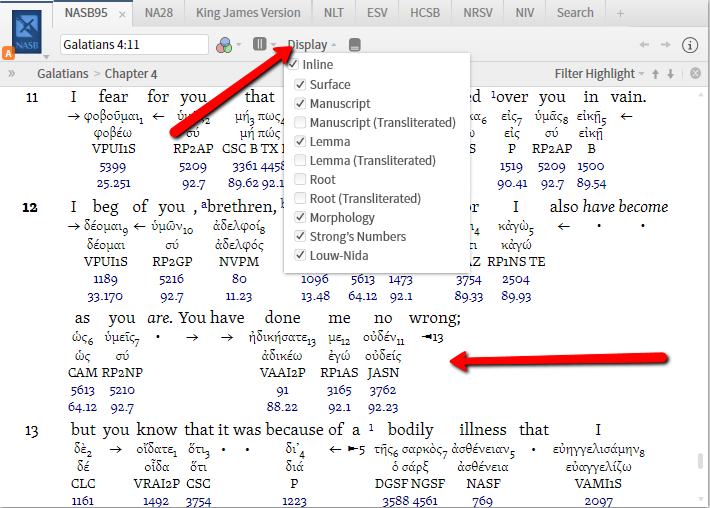Viewport: 710px width, 508px height.
Task: Uncheck the Surface option
Action: tap(300, 84)
